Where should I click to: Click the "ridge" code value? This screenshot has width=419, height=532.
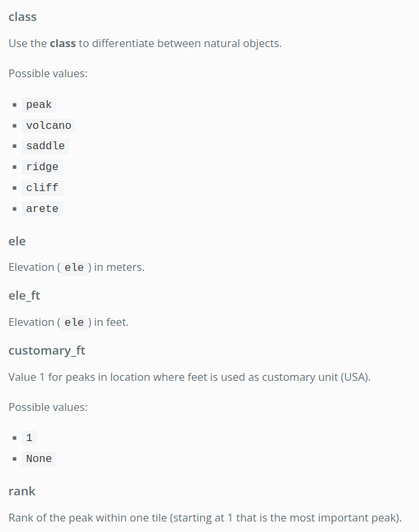42,167
